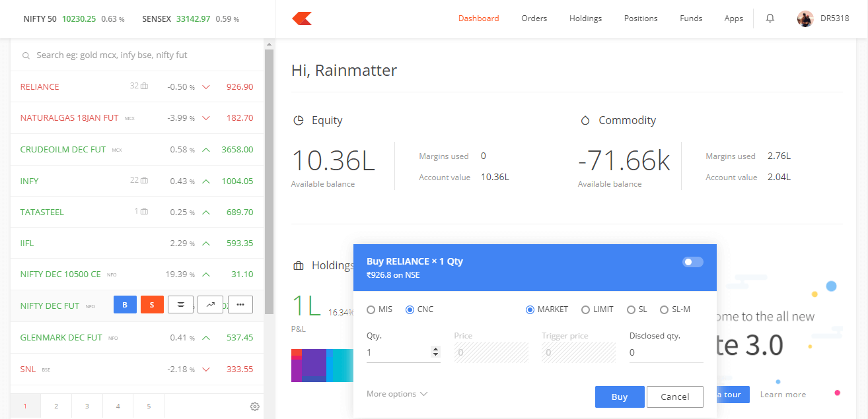Click INFY holdings briefcase icon
Screen dimensions: 868x419
click(144, 181)
